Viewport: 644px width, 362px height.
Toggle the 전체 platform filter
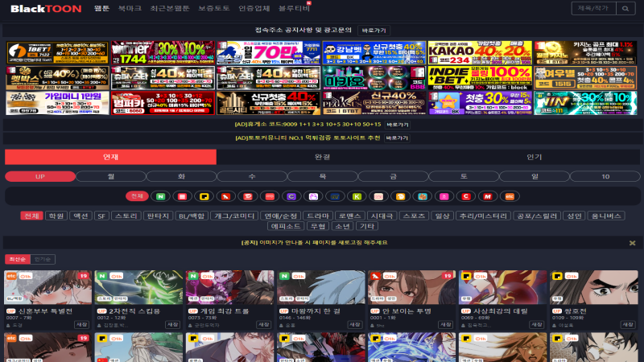[x=137, y=196]
